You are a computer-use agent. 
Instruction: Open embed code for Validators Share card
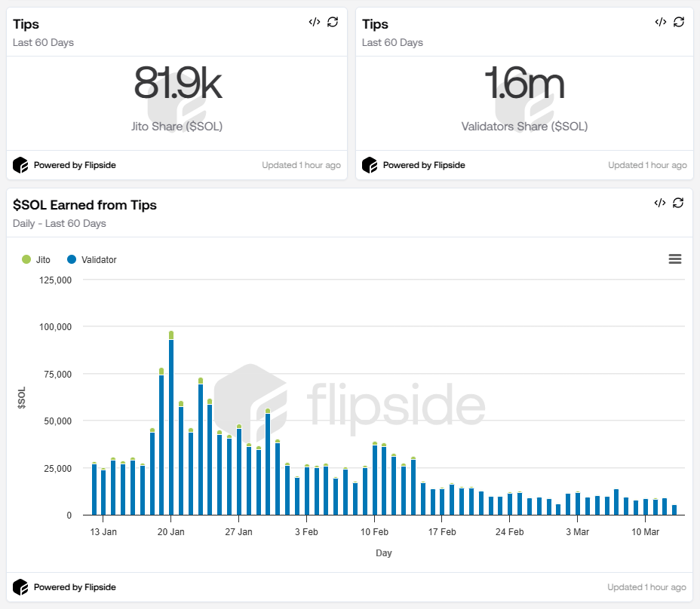(x=660, y=22)
